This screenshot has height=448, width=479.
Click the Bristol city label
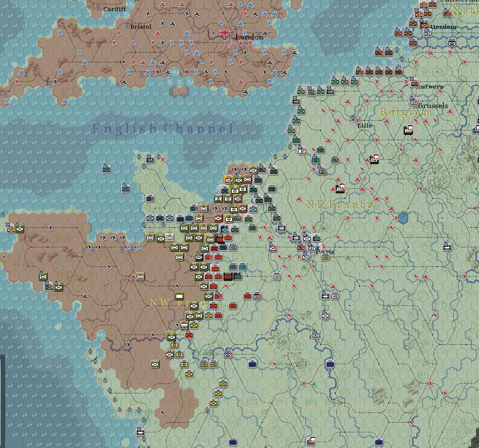(141, 27)
